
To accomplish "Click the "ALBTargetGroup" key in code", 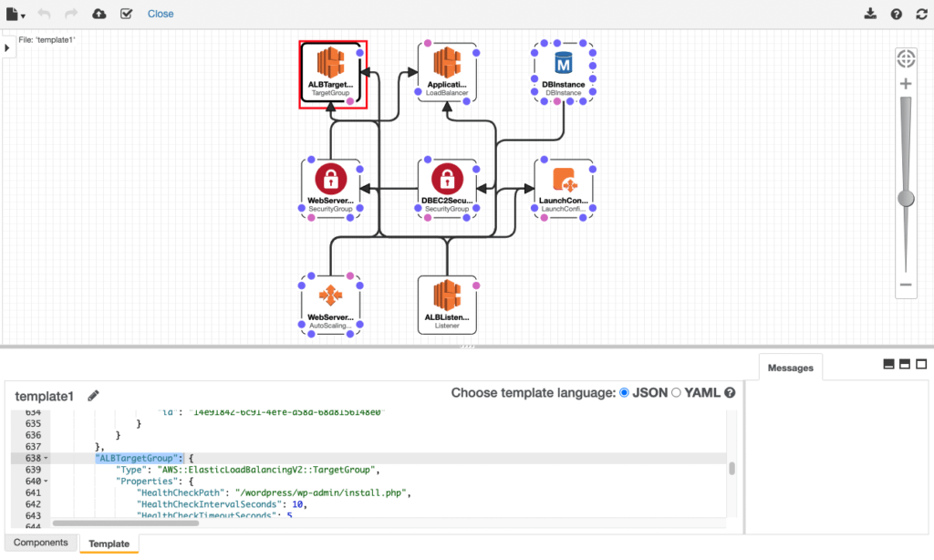I will (x=137, y=458).
